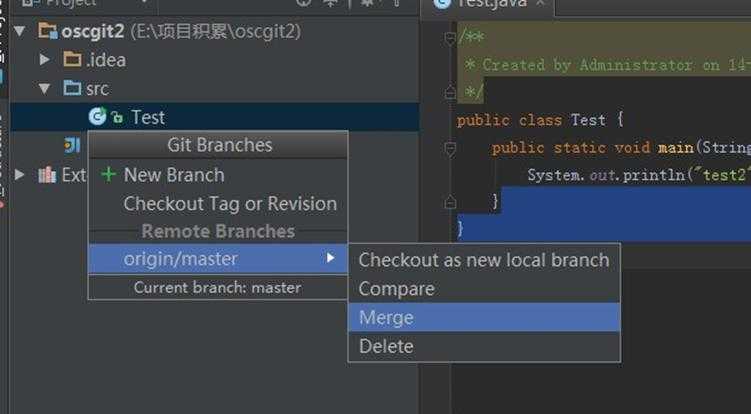Viewport: 751px width, 414px height.
Task: Click the Git Branches popup title
Action: point(219,145)
